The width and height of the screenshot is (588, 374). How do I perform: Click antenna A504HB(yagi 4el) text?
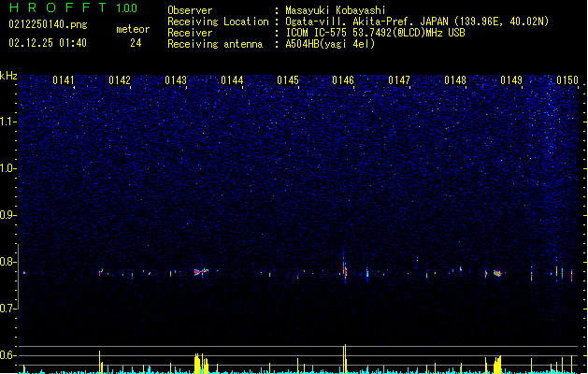(x=330, y=44)
